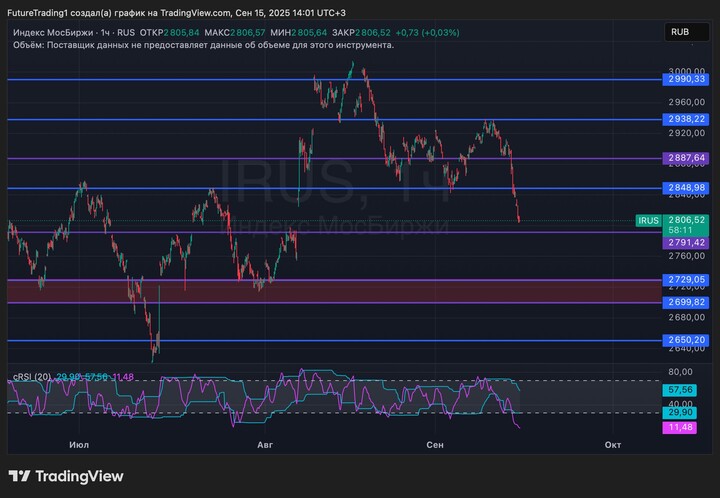Click the magenta 11,48 cRSI value tag
The height and width of the screenshot is (498, 720).
point(680,428)
